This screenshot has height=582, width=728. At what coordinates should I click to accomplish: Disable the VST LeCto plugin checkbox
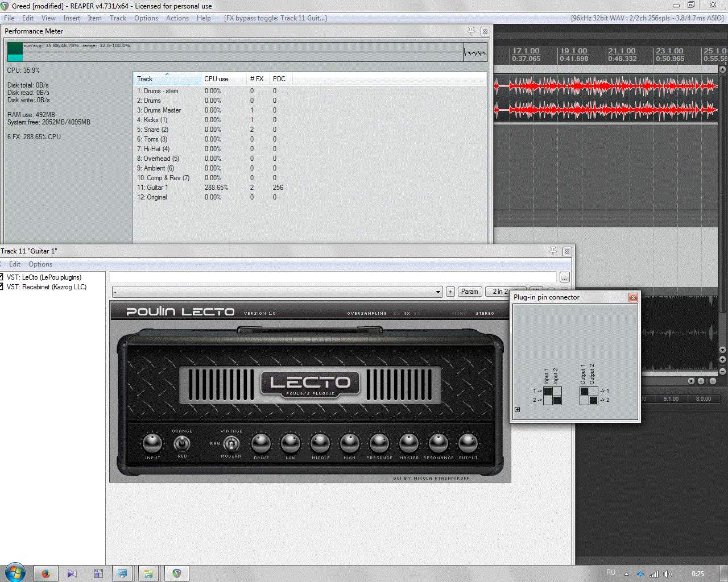tap(2, 277)
